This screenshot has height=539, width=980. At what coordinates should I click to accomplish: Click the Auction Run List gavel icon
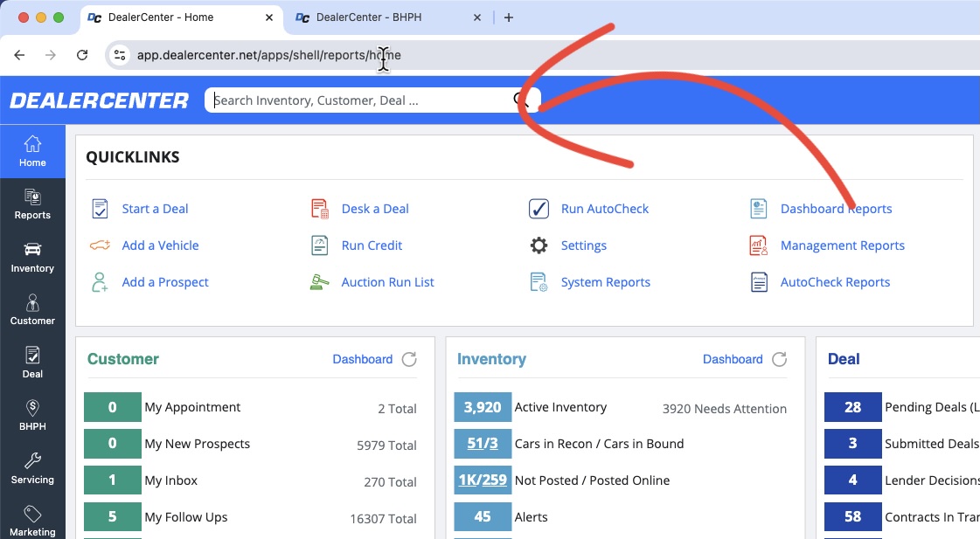point(319,282)
